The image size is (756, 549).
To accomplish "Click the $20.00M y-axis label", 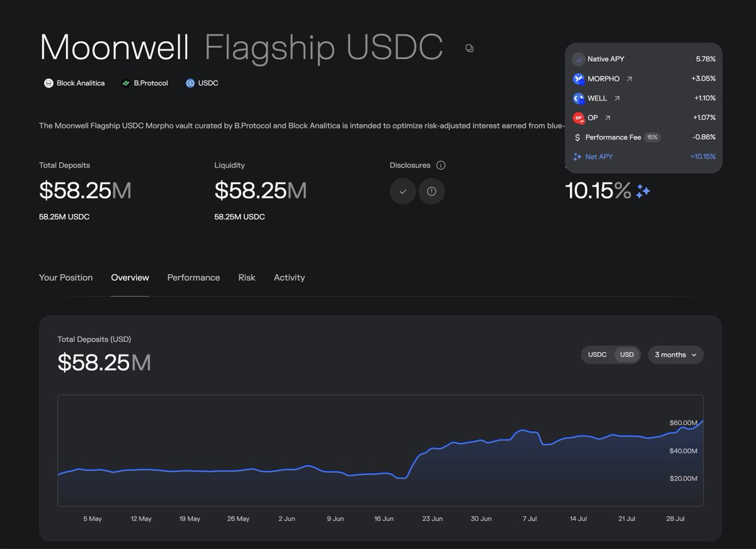I will pos(683,478).
